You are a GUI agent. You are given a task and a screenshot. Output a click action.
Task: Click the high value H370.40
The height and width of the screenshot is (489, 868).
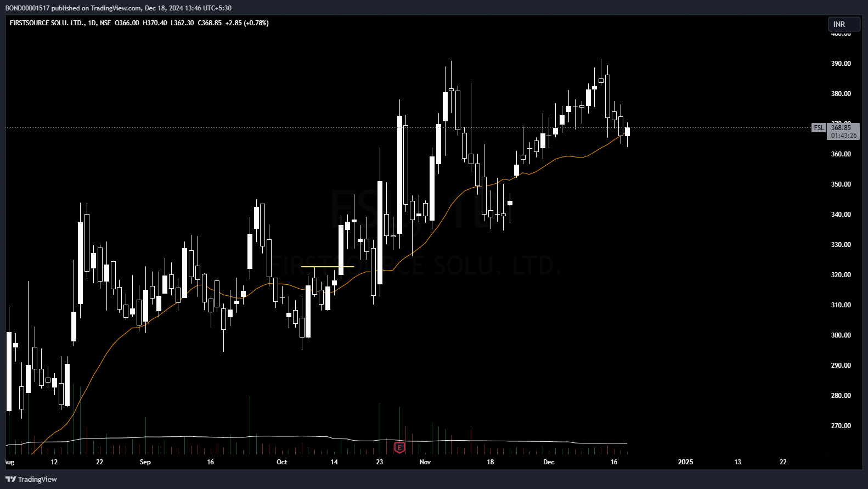pos(155,23)
